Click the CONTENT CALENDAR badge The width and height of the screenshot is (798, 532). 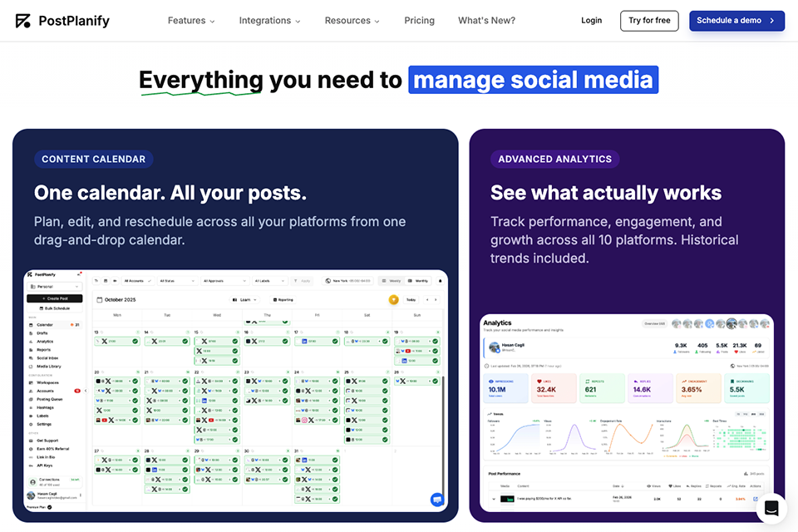(94, 159)
